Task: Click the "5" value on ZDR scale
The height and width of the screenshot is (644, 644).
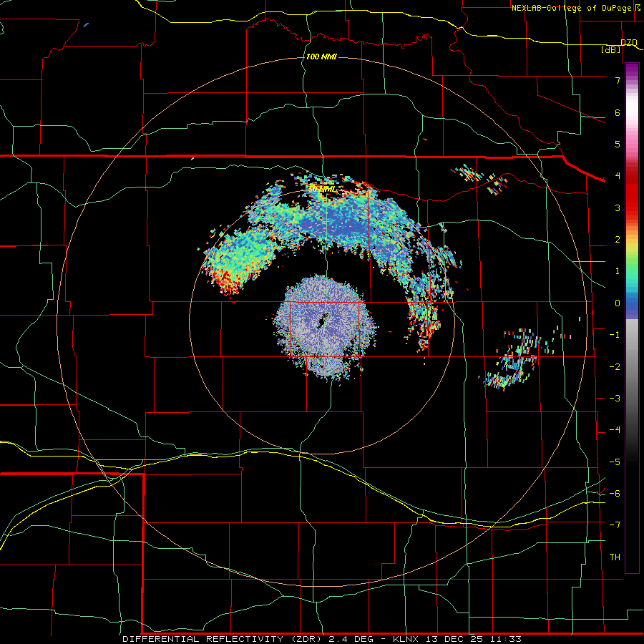Action: (x=618, y=144)
